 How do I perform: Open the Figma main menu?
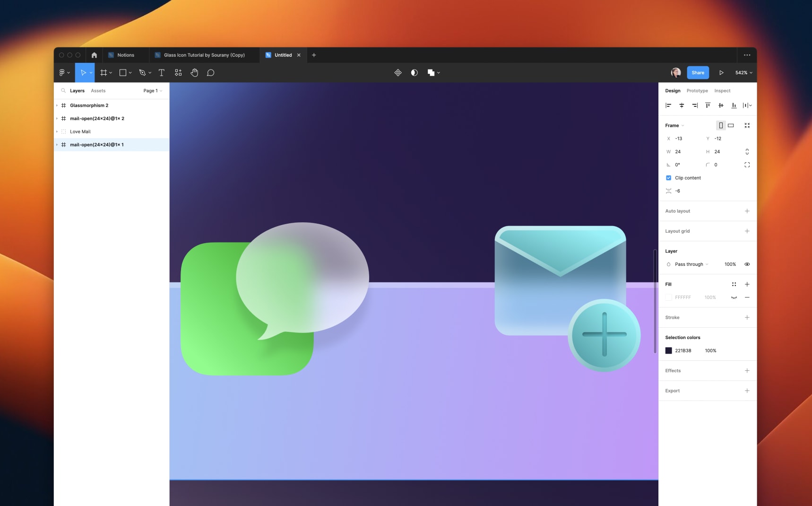[63, 72]
